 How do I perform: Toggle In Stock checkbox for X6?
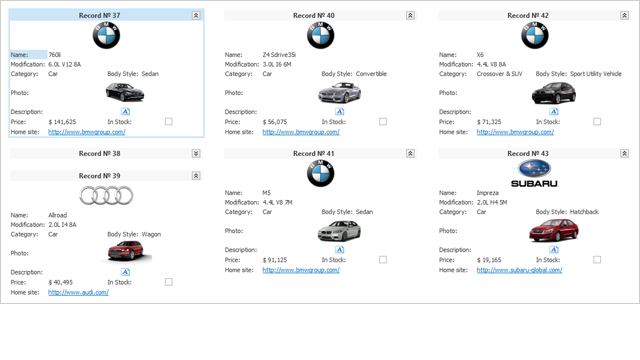597,122
